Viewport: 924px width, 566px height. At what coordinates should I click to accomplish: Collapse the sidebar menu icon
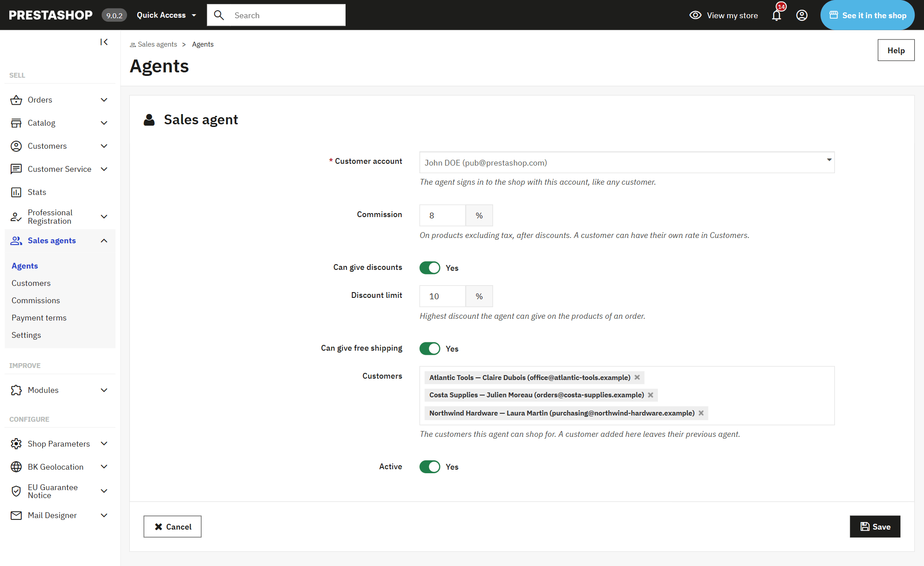[x=104, y=42]
